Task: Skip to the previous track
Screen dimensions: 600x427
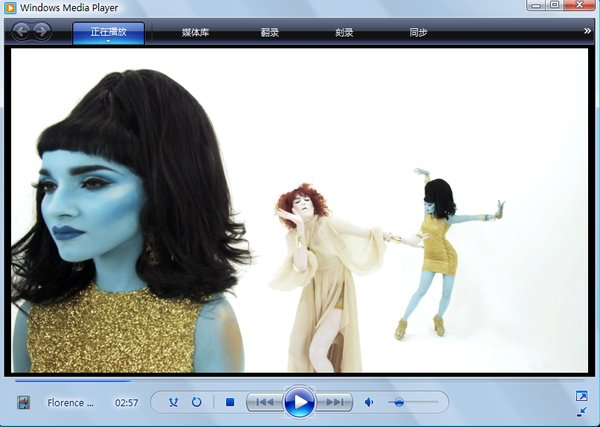Action: (265, 402)
